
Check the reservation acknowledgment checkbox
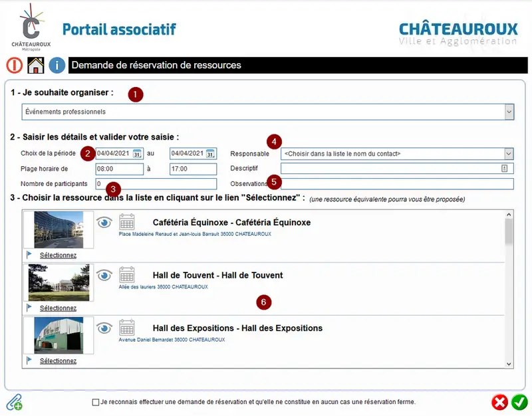[x=96, y=402]
